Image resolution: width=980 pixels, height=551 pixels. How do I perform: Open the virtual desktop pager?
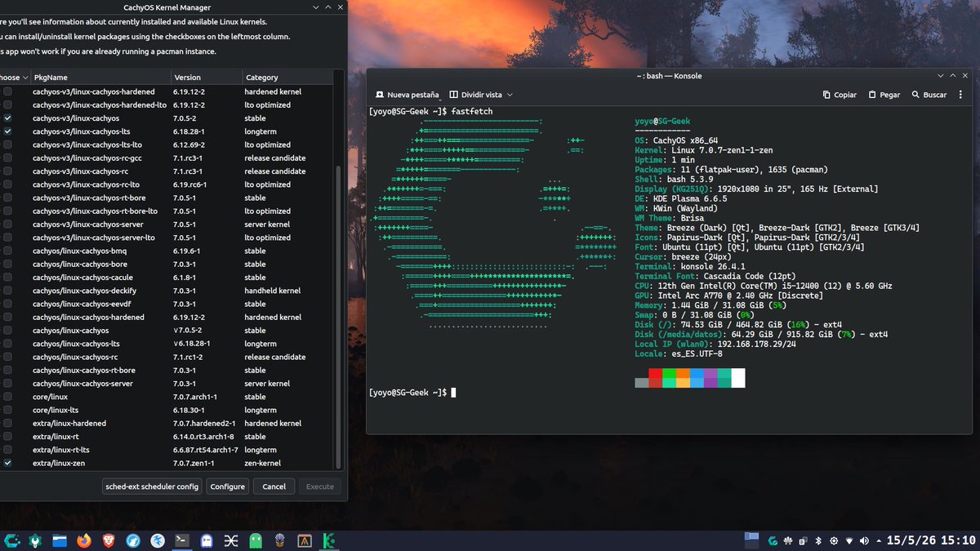752,540
